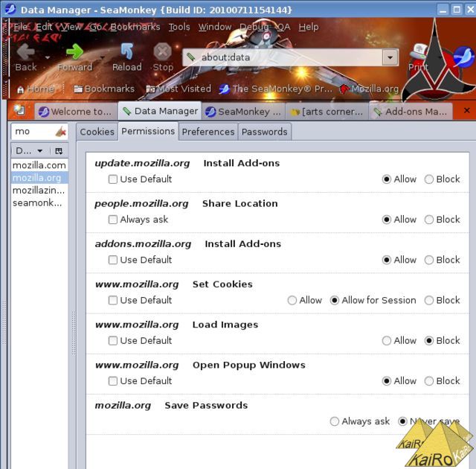Open The SeaMonkey Project bookmark
Screen dimensions: 476x469
275,89
